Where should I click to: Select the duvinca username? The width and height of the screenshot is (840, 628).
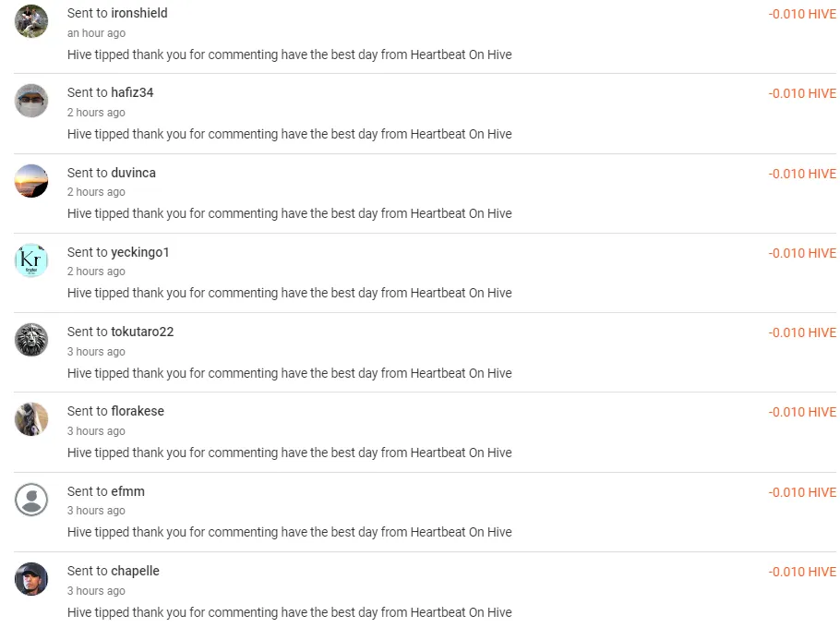tap(133, 173)
